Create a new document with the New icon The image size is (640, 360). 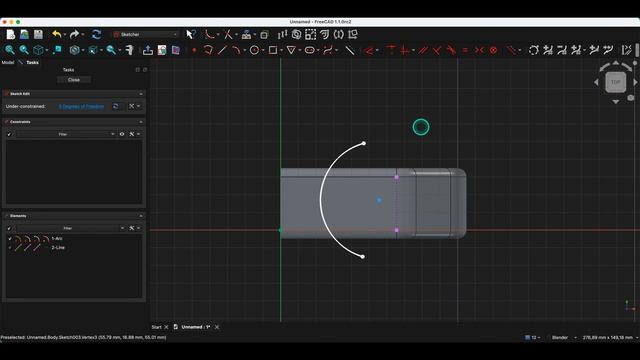pos(10,34)
